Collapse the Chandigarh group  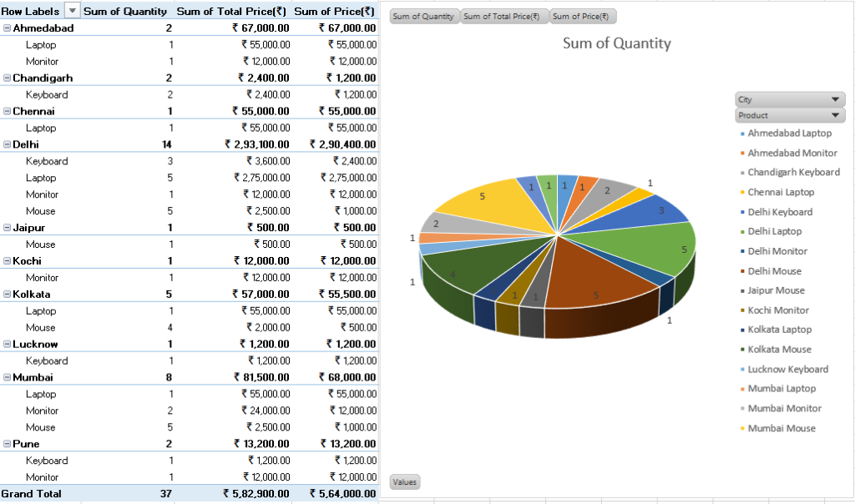[x=7, y=78]
